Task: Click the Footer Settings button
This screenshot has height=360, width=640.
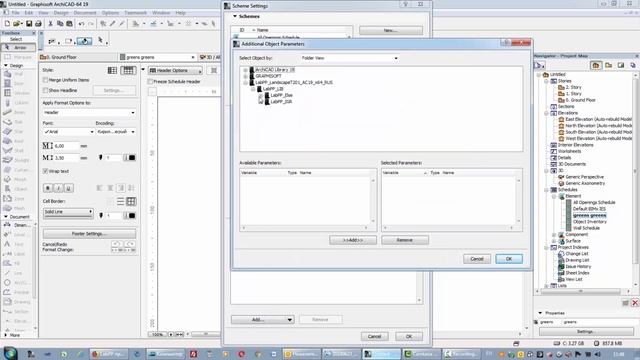Action: pos(89,234)
